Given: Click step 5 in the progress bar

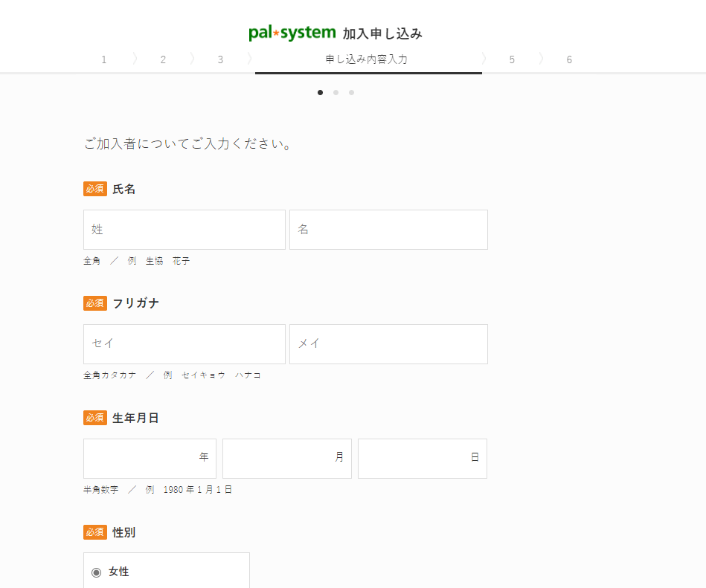Looking at the screenshot, I should [511, 59].
